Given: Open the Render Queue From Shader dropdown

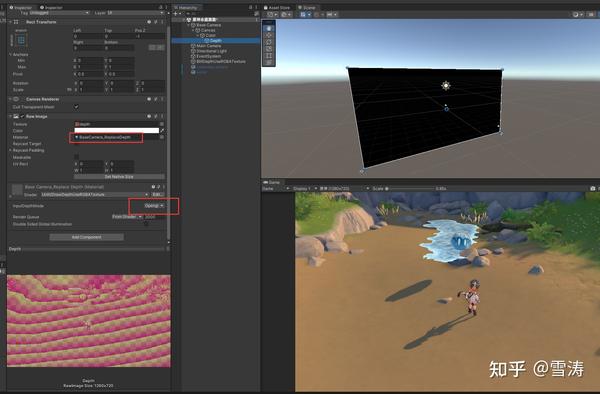Looking at the screenshot, I should pyautogui.click(x=127, y=217).
